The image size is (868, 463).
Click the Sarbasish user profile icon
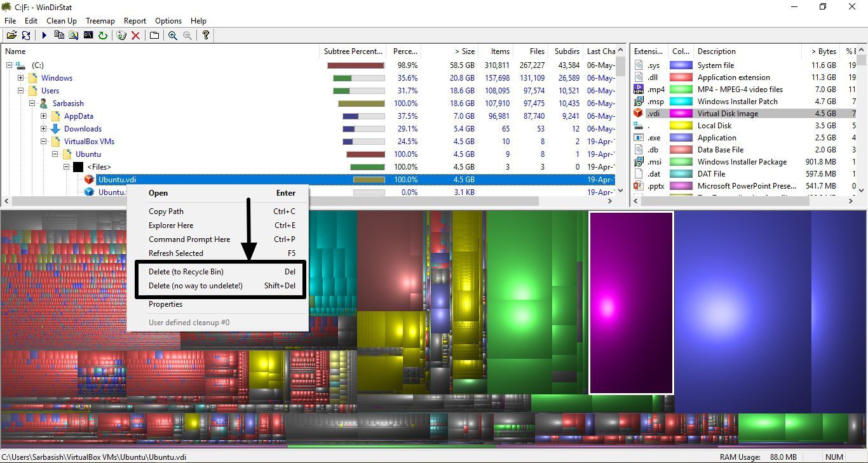(x=44, y=104)
